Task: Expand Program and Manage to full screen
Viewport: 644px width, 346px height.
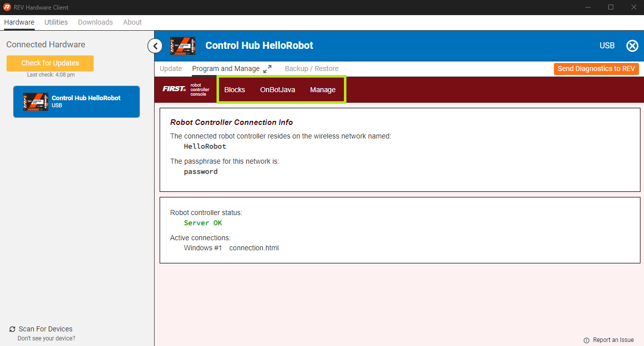Action: (267, 68)
